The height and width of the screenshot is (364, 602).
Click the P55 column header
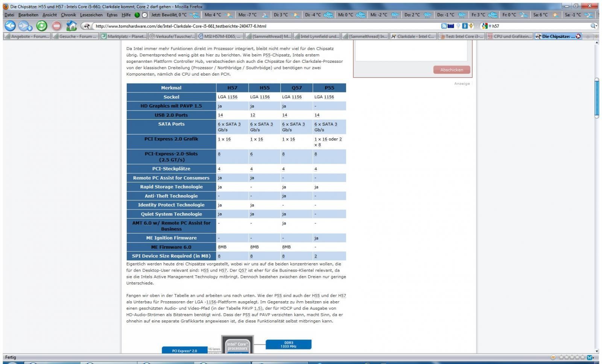point(329,88)
